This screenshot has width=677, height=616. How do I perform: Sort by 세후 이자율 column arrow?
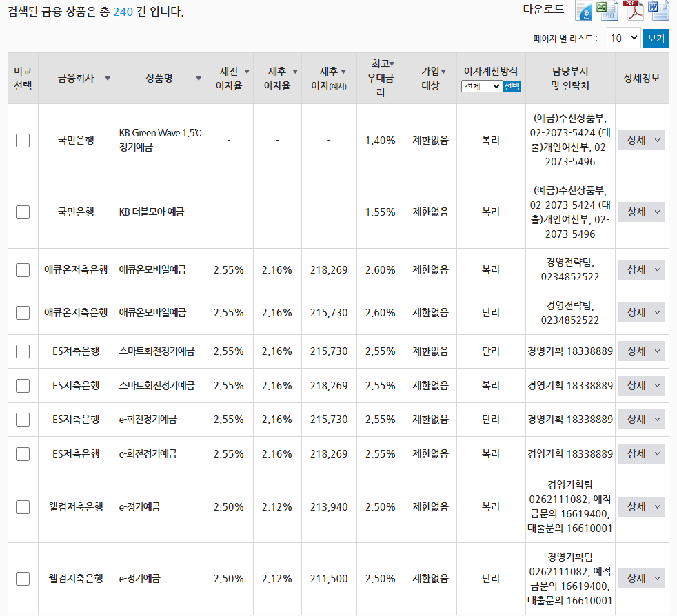(x=295, y=71)
